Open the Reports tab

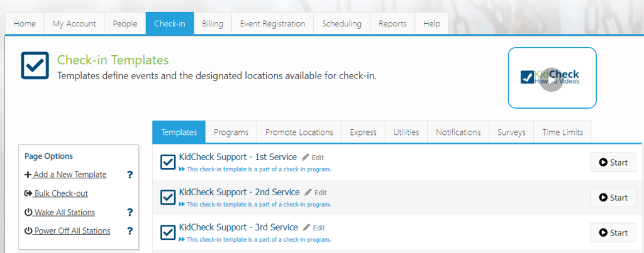(392, 24)
